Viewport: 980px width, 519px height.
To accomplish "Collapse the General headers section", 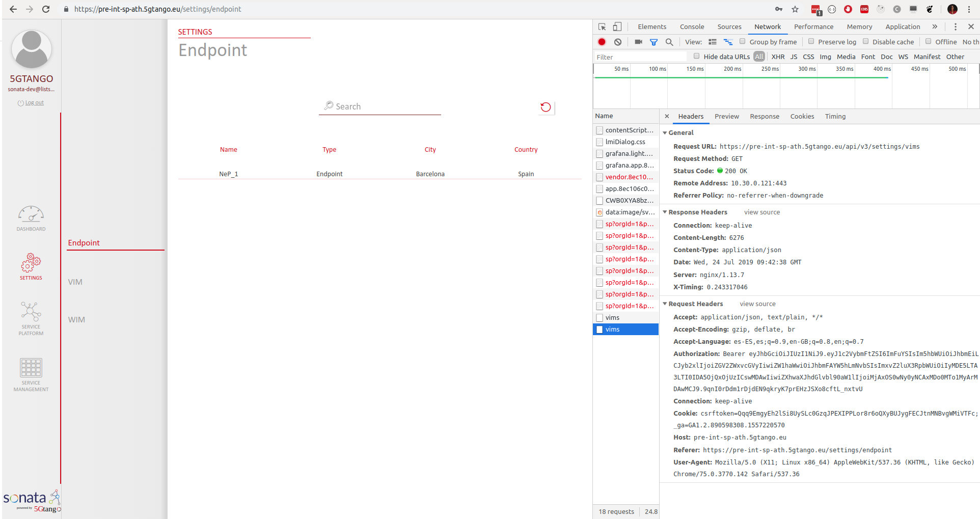I will (665, 132).
